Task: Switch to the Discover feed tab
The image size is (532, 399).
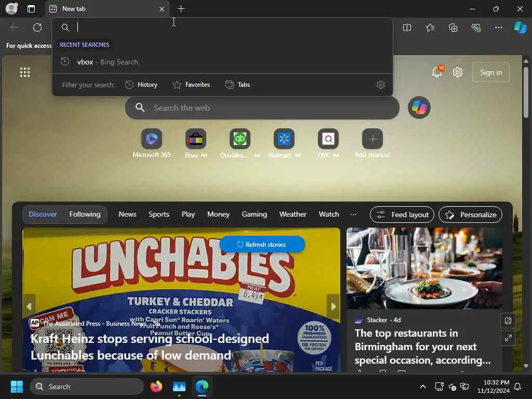Action: pyautogui.click(x=43, y=215)
